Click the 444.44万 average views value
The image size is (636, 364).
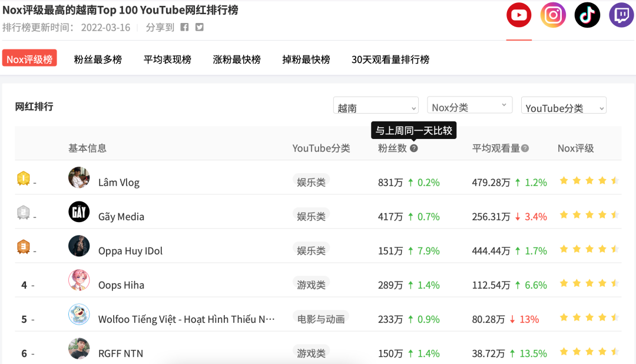pos(491,251)
